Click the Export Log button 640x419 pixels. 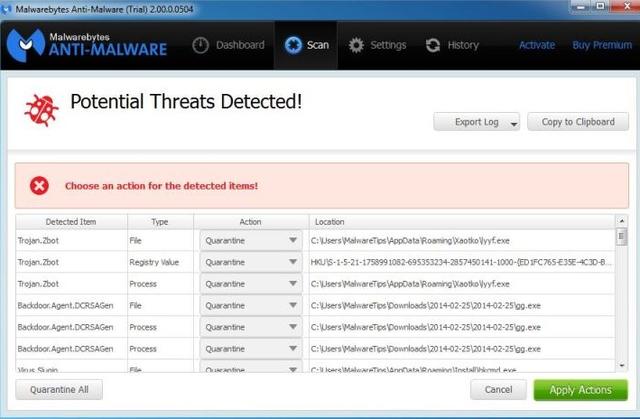pos(477,122)
